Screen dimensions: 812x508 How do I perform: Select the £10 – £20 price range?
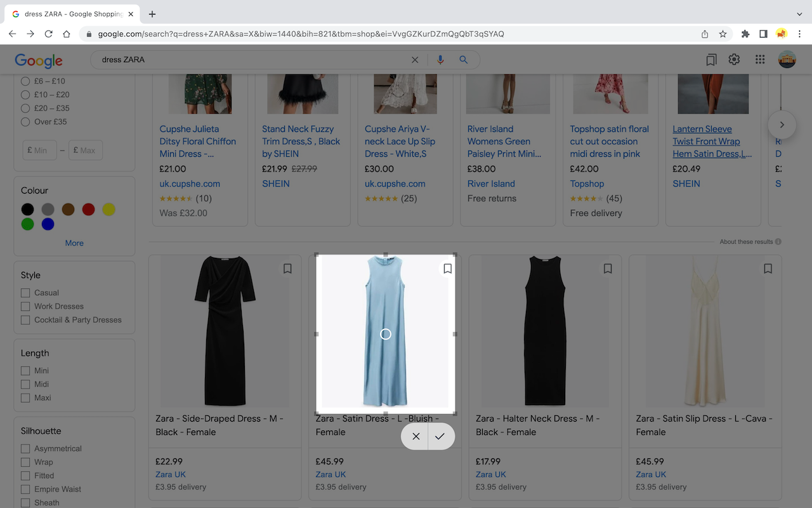(x=25, y=95)
